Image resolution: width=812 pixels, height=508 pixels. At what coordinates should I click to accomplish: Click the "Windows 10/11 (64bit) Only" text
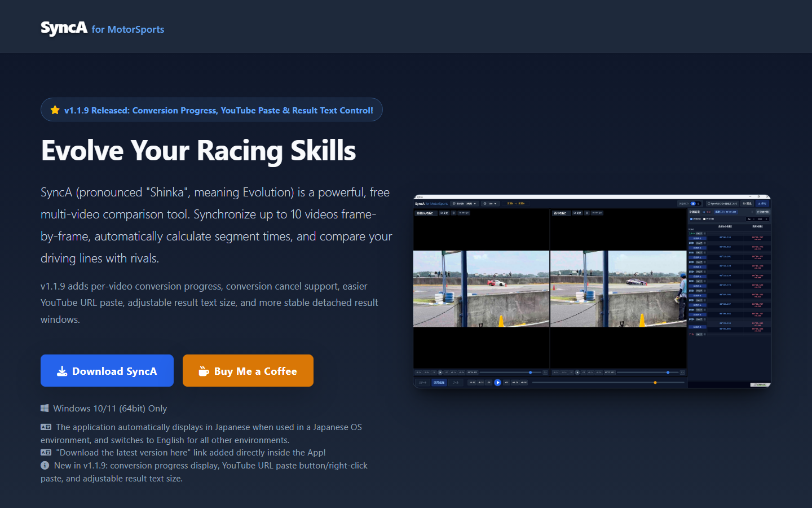[x=110, y=408]
